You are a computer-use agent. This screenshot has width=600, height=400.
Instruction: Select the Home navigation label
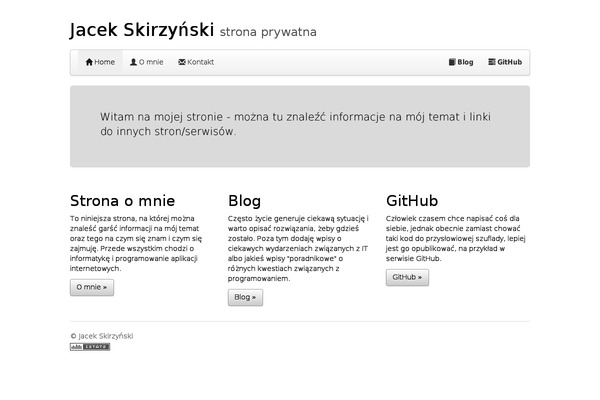[104, 62]
